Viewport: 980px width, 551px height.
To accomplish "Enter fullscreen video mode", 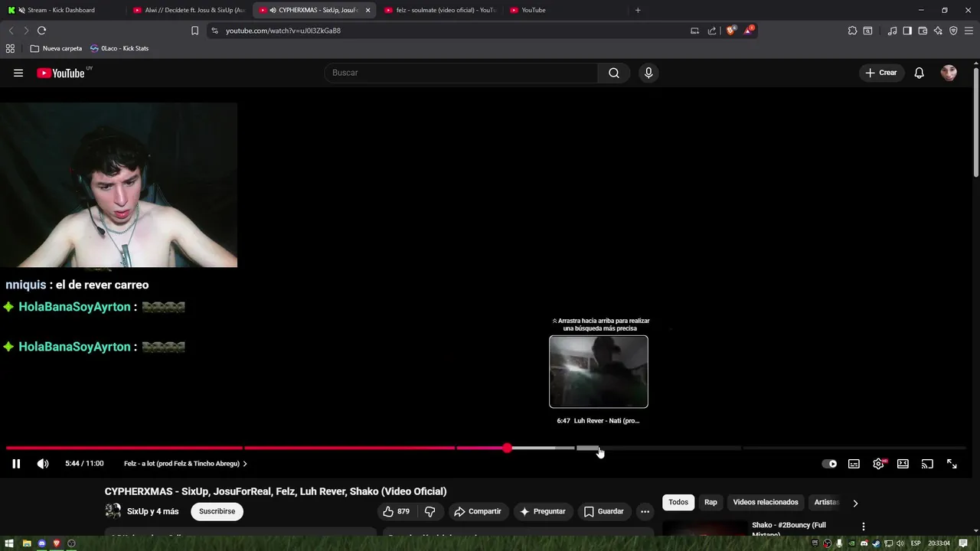I will coord(952,464).
